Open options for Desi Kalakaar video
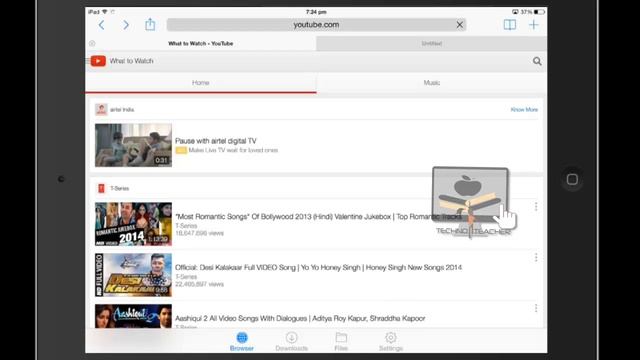This screenshot has height=360, width=640. (x=536, y=258)
